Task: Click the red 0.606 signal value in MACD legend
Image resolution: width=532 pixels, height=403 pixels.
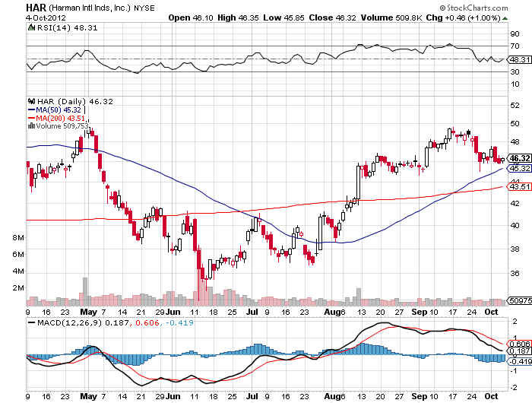Action: [x=147, y=322]
